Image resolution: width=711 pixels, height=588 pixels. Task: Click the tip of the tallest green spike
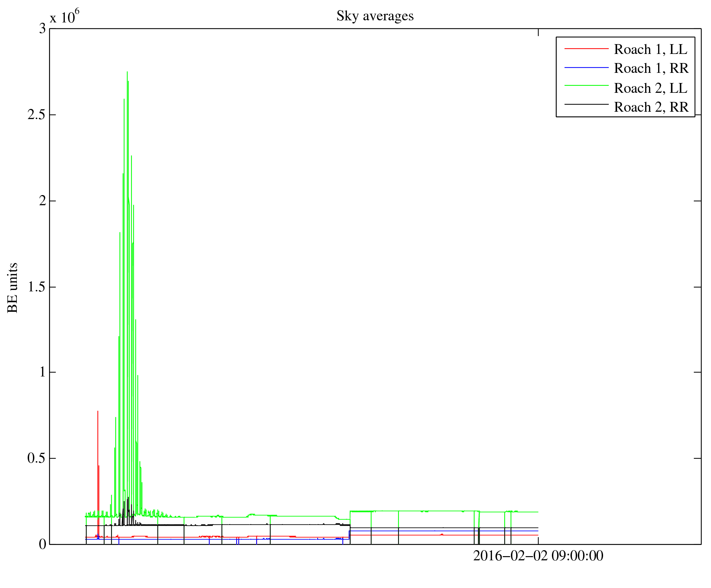(127, 72)
